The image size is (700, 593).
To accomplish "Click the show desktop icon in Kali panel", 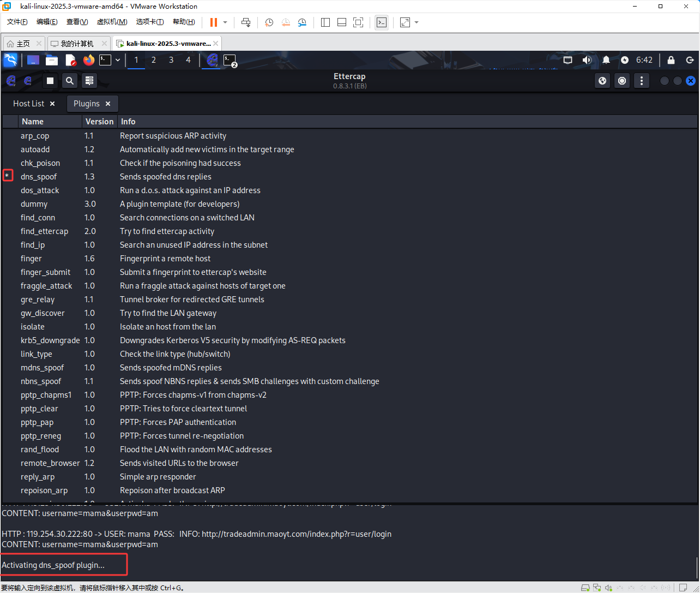I will pyautogui.click(x=33, y=60).
